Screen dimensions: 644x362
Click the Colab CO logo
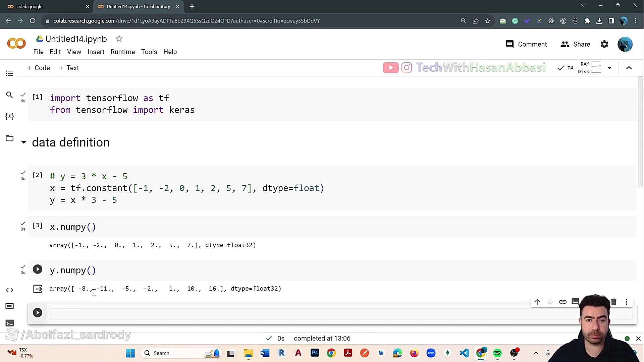point(16,44)
